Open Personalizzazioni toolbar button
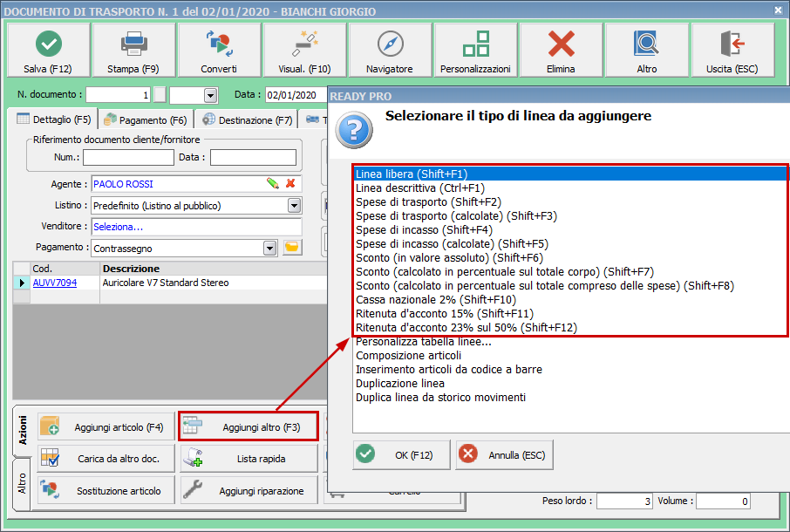The width and height of the screenshot is (790, 532). pos(475,50)
